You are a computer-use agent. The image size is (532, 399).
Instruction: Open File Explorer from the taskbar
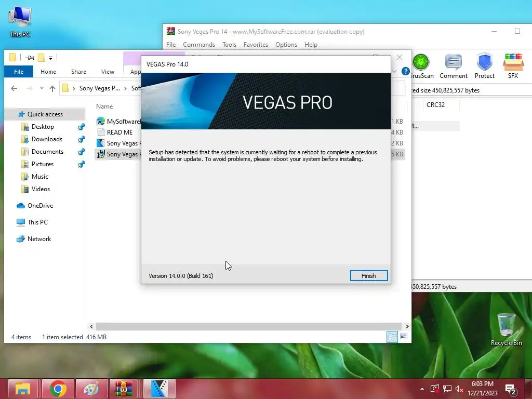pos(23,389)
